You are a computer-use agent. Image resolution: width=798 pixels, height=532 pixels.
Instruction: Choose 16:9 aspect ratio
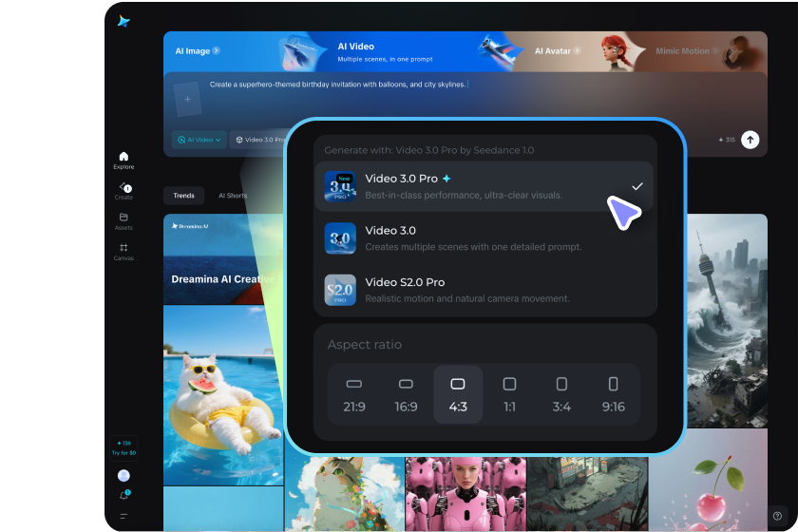pyautogui.click(x=407, y=394)
